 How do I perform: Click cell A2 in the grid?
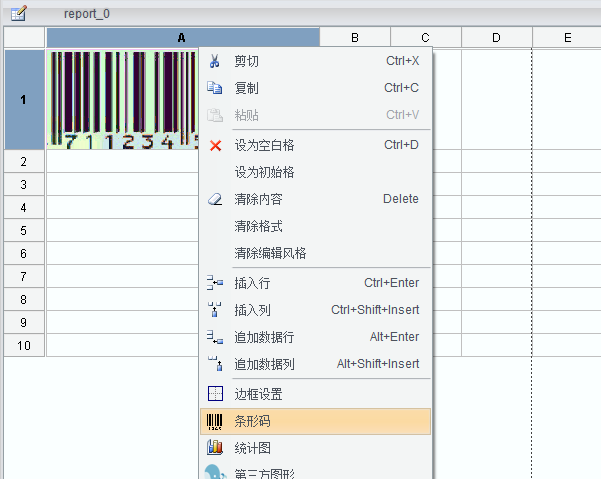[x=123, y=161]
